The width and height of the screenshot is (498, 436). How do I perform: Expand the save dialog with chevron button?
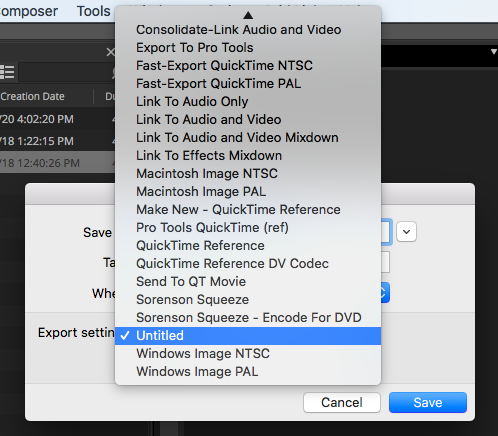406,231
